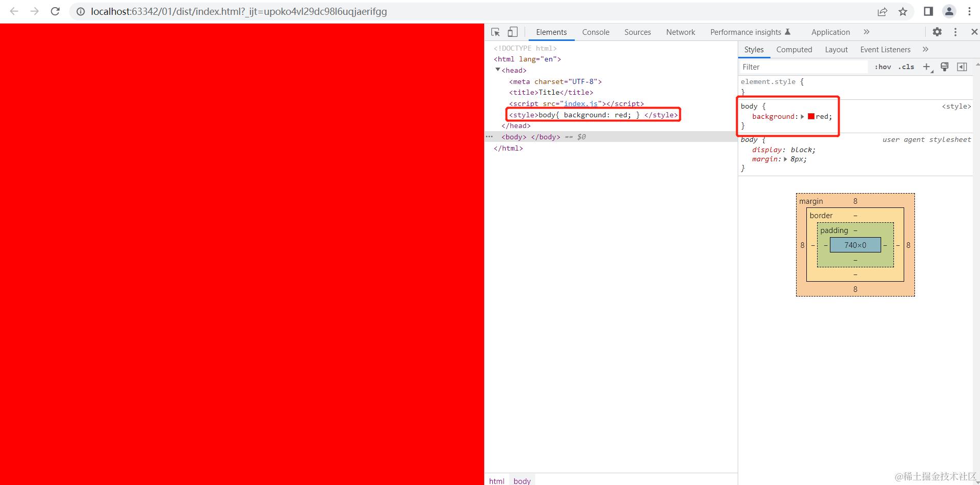Select the Event Listeners sidebar tab
Image resolution: width=980 pixels, height=485 pixels.
pos(885,49)
